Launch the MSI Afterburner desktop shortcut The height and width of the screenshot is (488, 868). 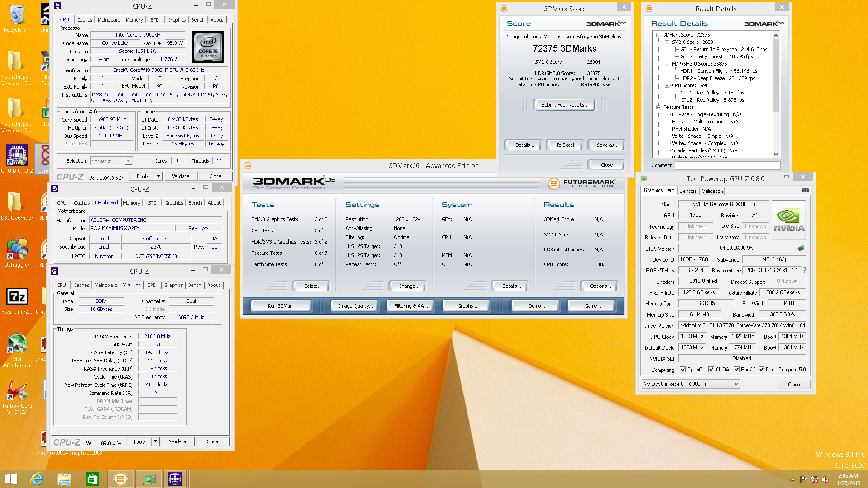point(17,351)
